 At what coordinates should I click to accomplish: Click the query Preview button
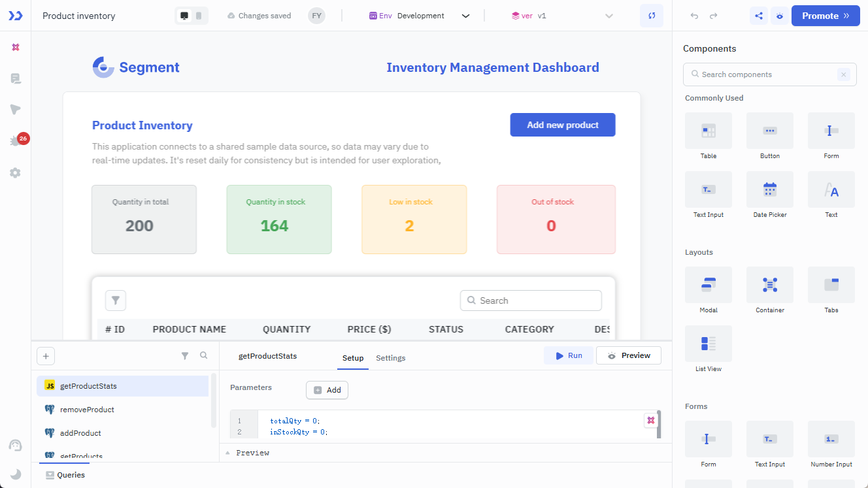629,355
